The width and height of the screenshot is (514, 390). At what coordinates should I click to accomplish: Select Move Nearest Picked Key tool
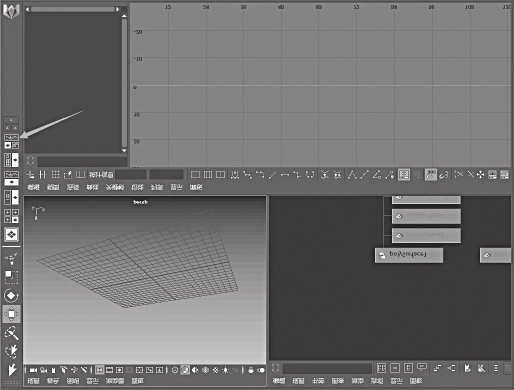(x=30, y=175)
